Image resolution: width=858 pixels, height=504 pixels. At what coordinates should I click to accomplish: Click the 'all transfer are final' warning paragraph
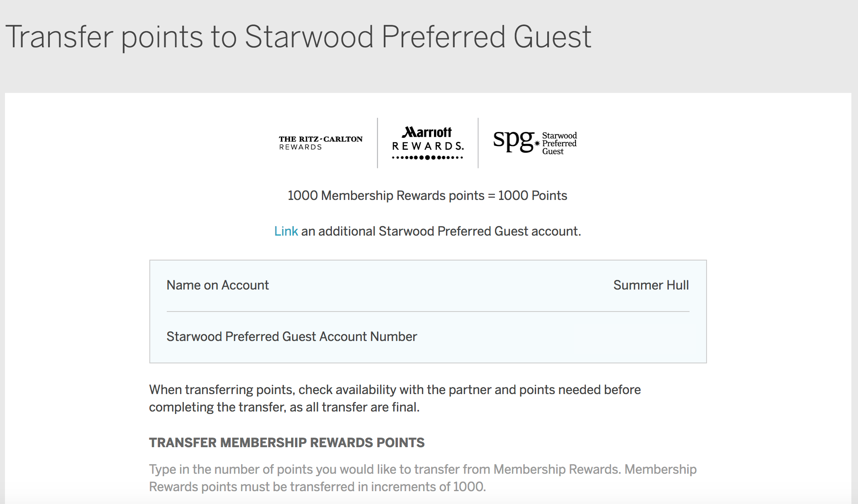click(x=395, y=398)
